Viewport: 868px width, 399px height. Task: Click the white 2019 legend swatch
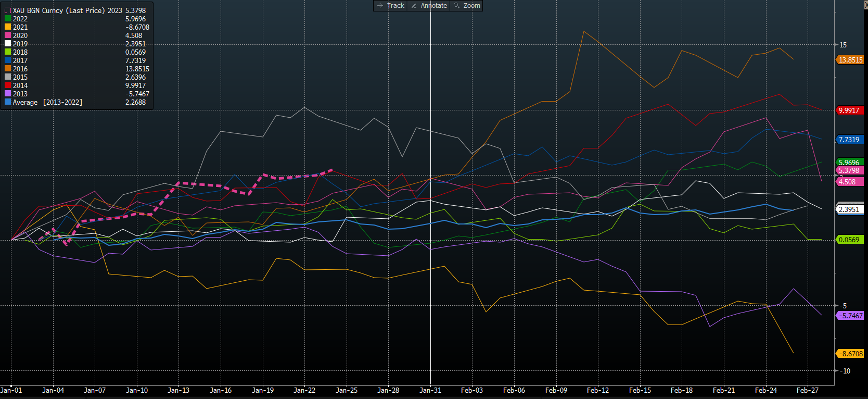pos(8,44)
